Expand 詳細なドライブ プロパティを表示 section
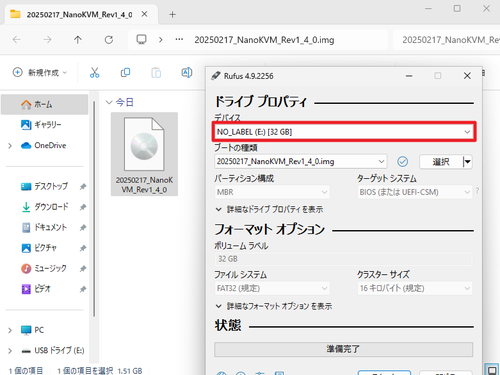 269,209
